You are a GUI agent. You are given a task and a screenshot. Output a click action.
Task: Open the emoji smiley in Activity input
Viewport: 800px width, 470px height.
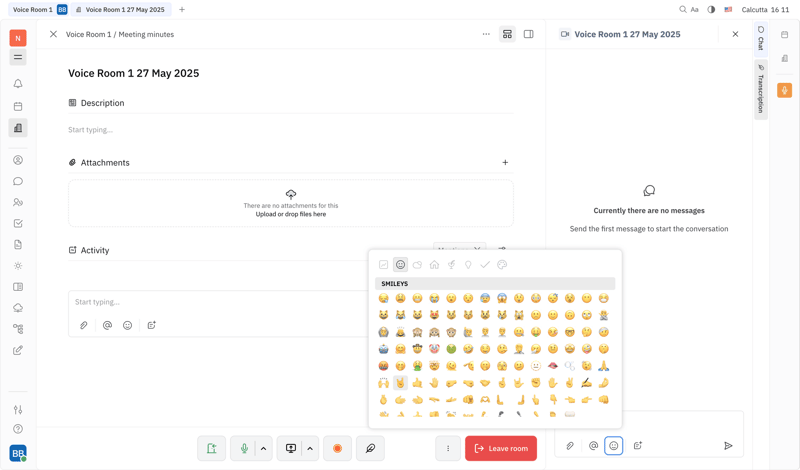point(128,325)
